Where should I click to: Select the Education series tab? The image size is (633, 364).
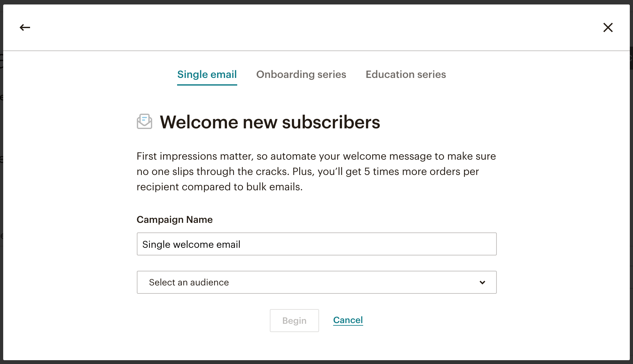pyautogui.click(x=406, y=74)
